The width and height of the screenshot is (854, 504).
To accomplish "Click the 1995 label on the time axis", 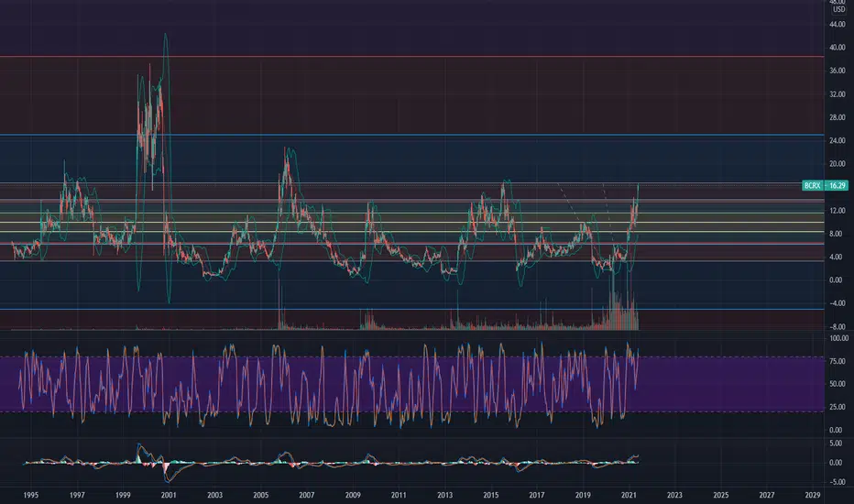I will coord(30,495).
